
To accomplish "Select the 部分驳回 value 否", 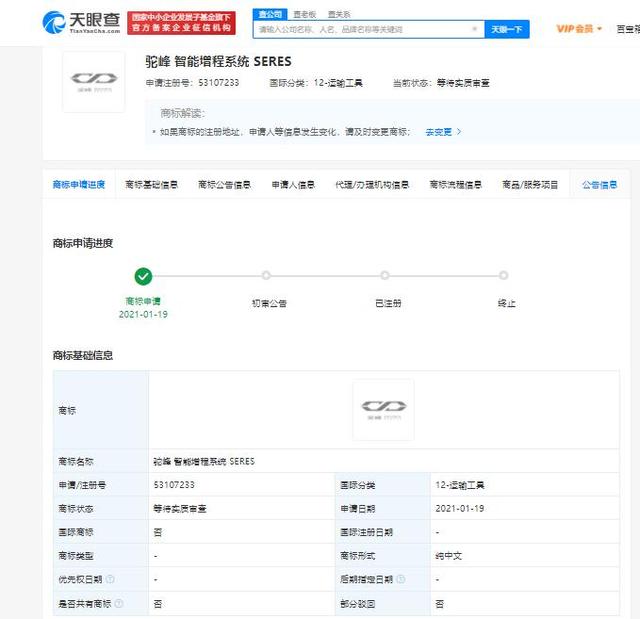I will (x=439, y=603).
